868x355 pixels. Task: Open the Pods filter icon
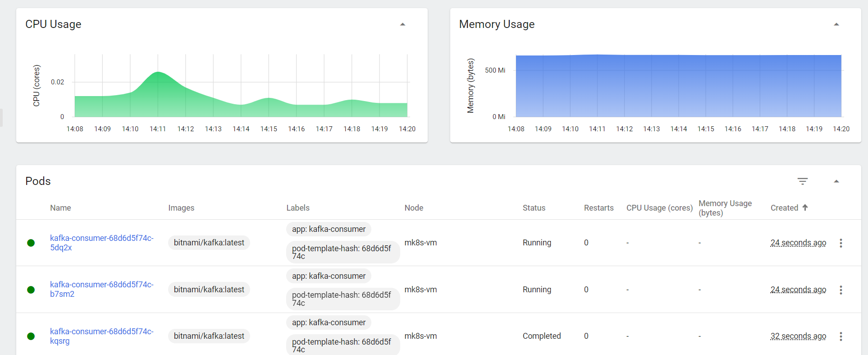(x=802, y=181)
